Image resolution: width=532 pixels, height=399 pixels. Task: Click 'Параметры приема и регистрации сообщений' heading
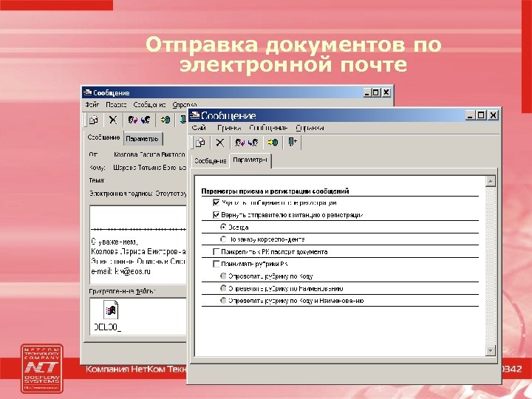click(275, 191)
